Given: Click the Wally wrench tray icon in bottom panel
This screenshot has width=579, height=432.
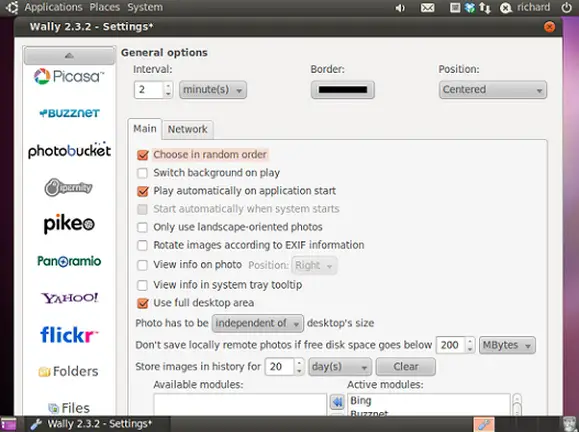Looking at the screenshot, I should pyautogui.click(x=484, y=424).
